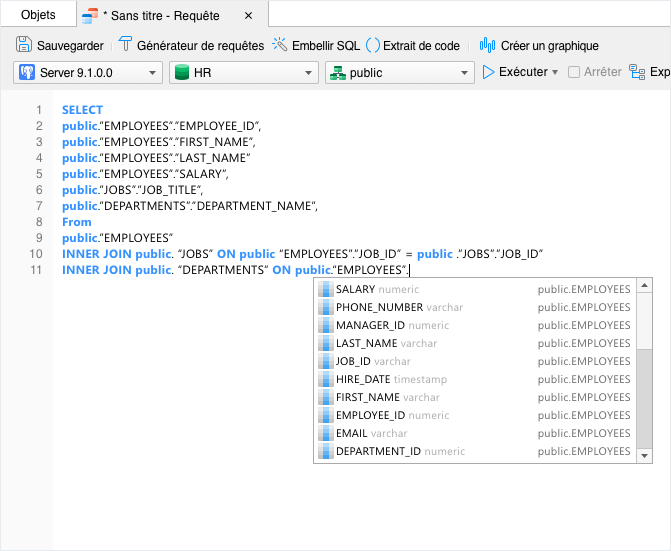Viewport: 671px width, 551px height.
Task: Click public."EMPLOYEES" on line 9
Action: pyautogui.click(x=118, y=238)
